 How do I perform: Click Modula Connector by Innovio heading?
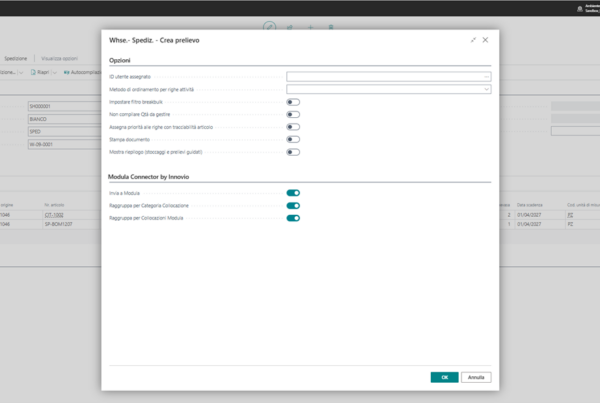148,177
